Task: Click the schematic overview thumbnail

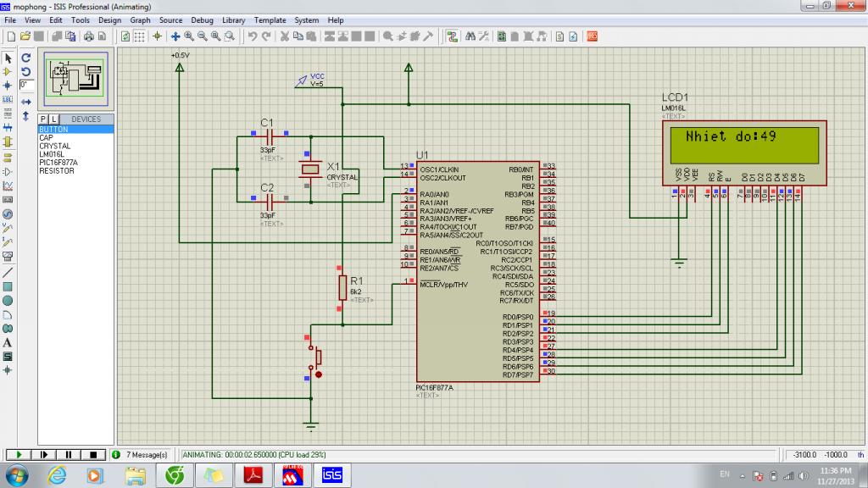Action: point(75,79)
